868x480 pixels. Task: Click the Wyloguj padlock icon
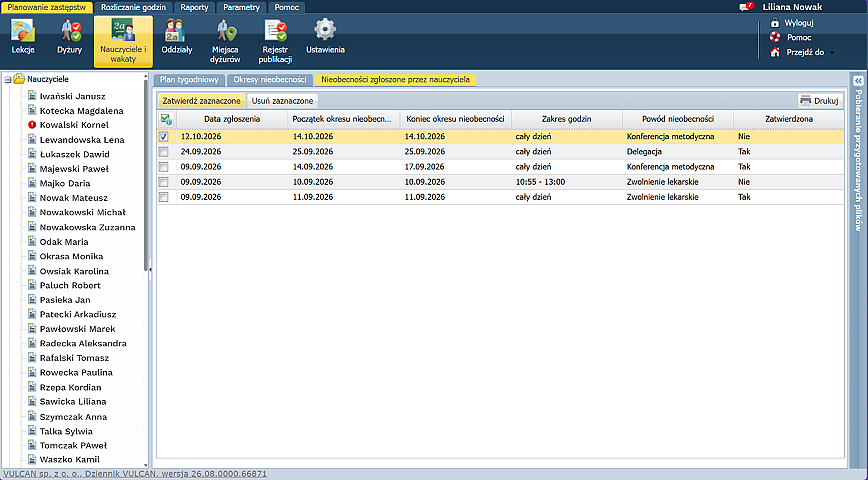774,23
